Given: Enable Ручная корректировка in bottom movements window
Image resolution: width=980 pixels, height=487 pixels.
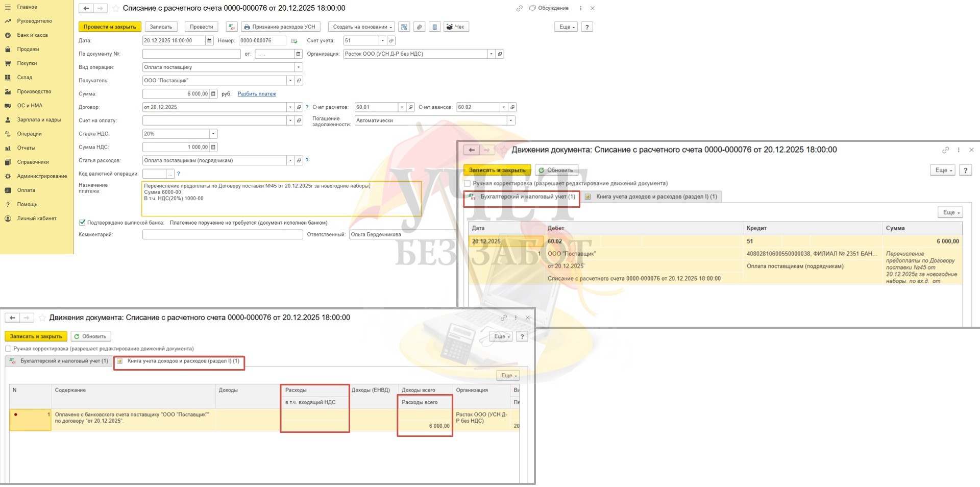Looking at the screenshot, I should tap(8, 349).
